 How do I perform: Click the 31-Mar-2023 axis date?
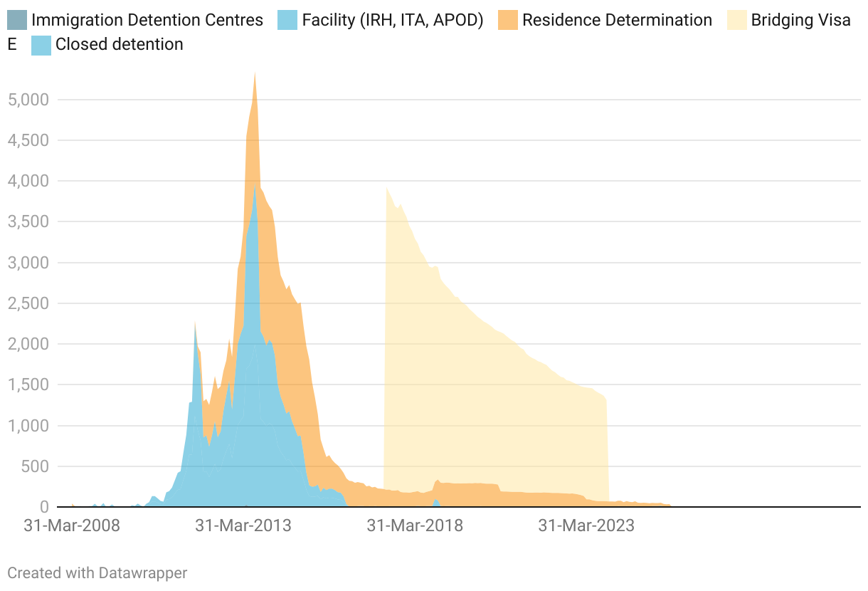[586, 526]
